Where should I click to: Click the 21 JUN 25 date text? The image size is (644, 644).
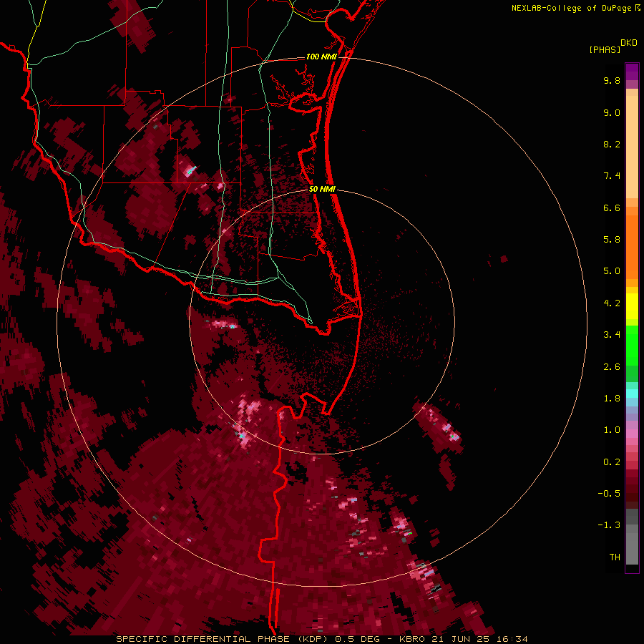coord(460,639)
